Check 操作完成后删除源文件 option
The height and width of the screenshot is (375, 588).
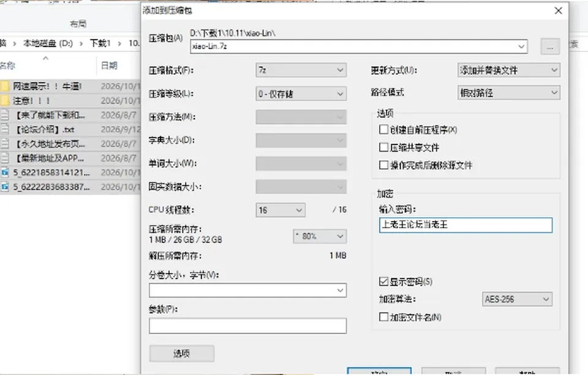click(x=383, y=165)
